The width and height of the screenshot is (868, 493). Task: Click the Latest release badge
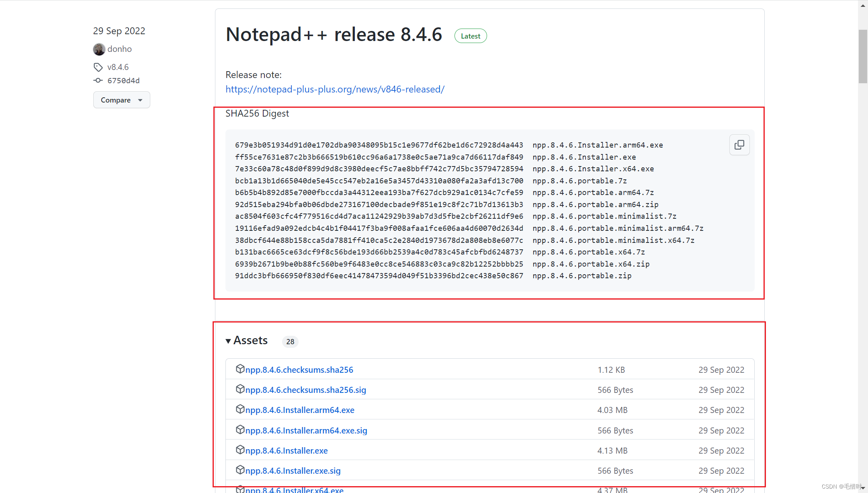pos(470,36)
